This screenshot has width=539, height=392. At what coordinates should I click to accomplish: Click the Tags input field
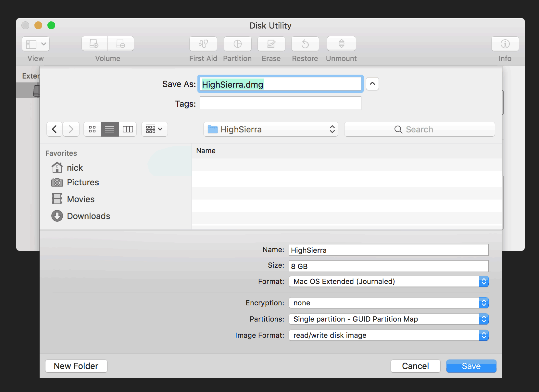coord(281,103)
